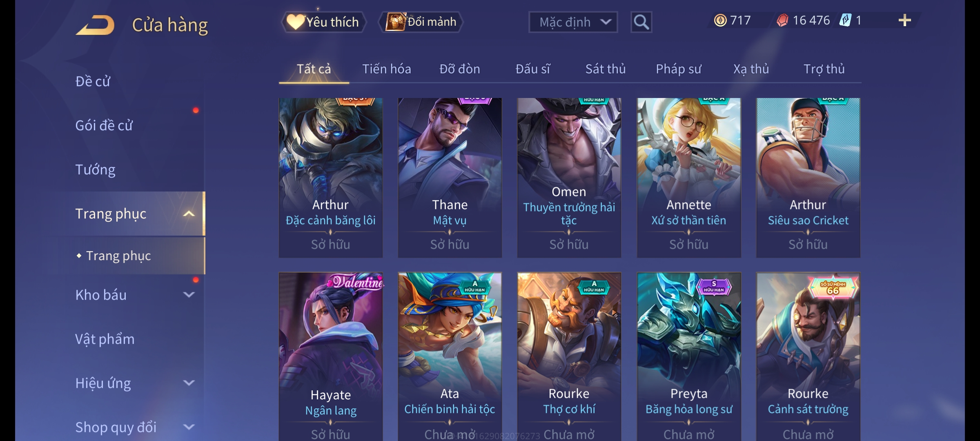The image size is (980, 441).
Task: Open the search magnifier icon
Action: 641,22
